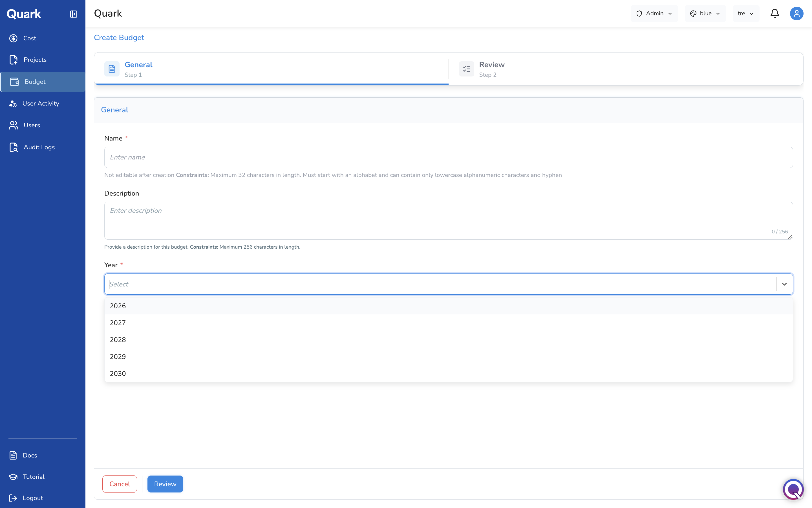Open notifications bell
Viewport: 812px width, 508px height.
click(775, 14)
